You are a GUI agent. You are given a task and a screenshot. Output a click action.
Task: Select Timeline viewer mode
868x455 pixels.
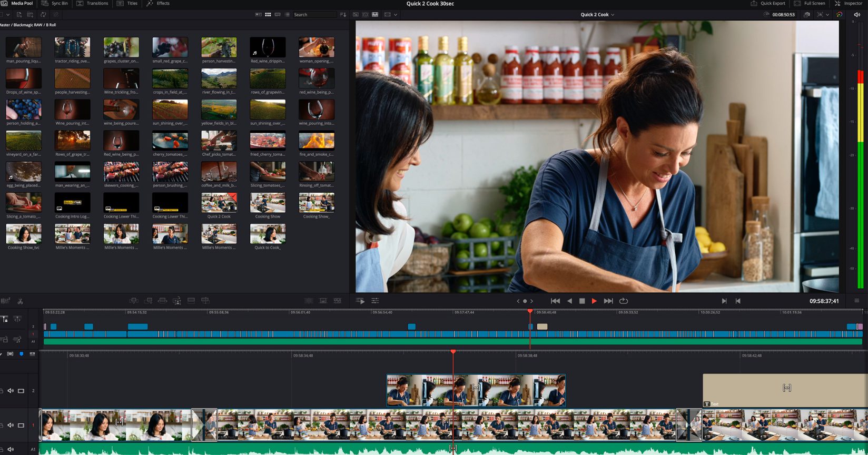click(375, 15)
